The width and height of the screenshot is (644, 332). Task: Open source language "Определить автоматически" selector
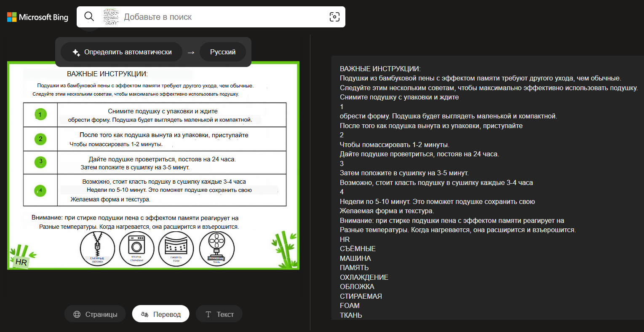point(122,52)
